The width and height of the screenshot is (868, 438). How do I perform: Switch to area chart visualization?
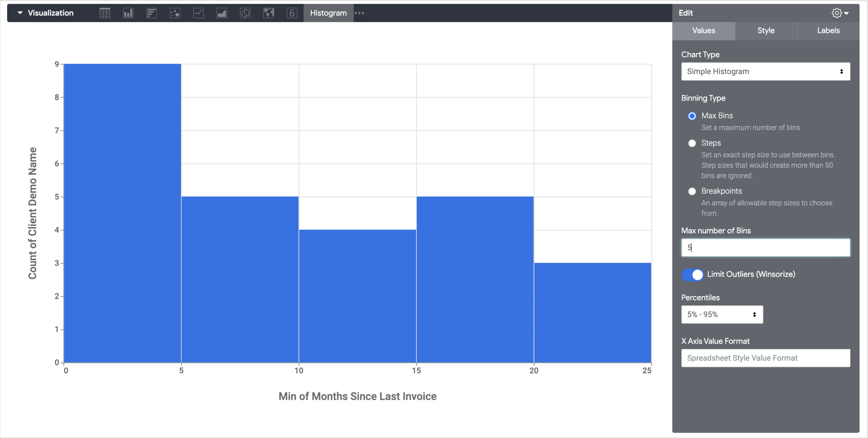222,13
